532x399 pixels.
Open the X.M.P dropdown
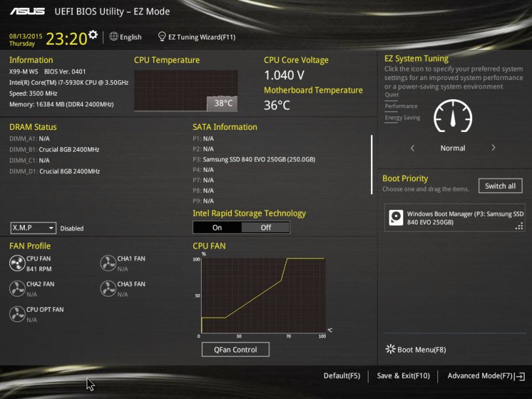pos(33,228)
